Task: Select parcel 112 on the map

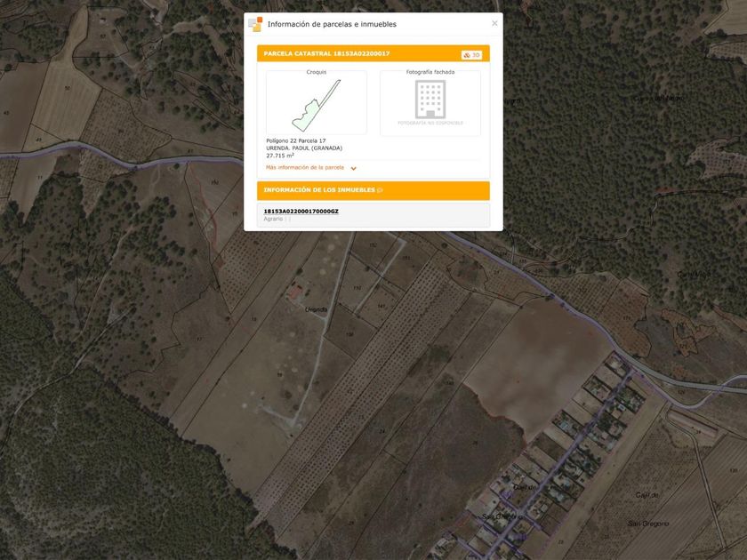Action: pos(357,288)
